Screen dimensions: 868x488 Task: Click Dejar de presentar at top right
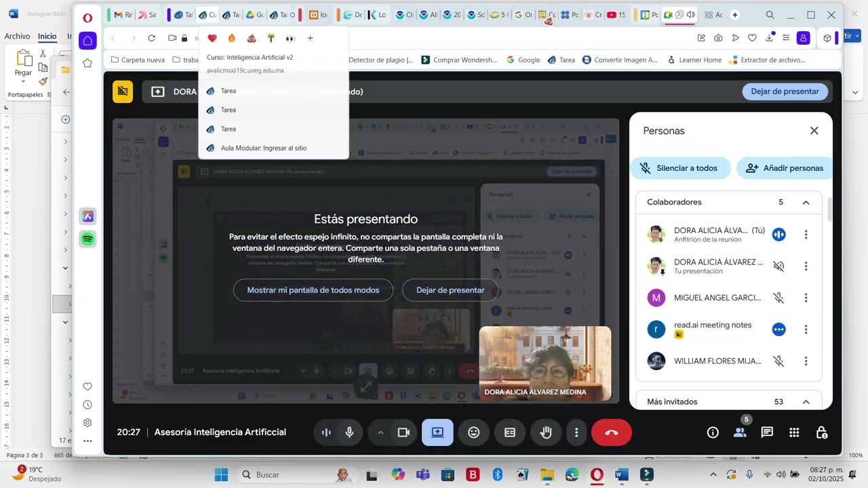coord(785,91)
